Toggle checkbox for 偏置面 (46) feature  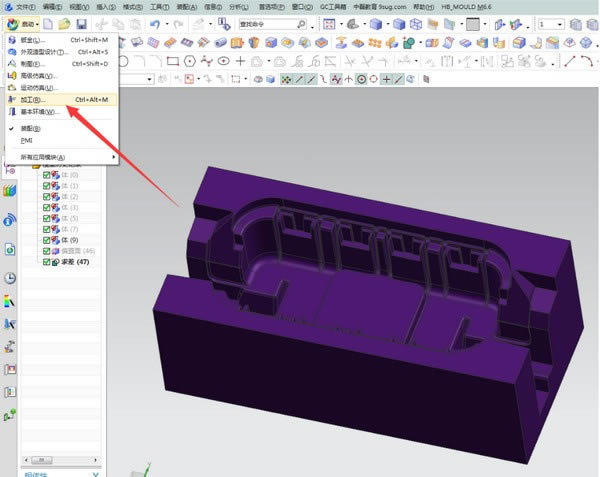[47, 251]
